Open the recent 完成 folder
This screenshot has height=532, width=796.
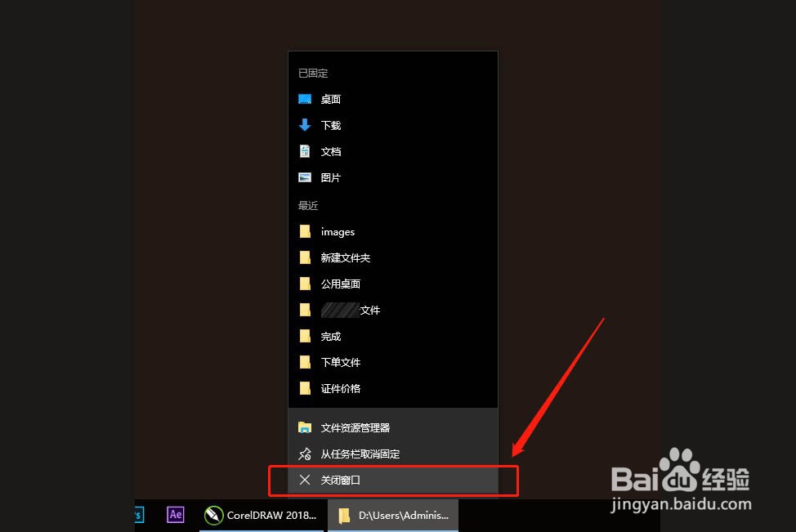[393, 336]
